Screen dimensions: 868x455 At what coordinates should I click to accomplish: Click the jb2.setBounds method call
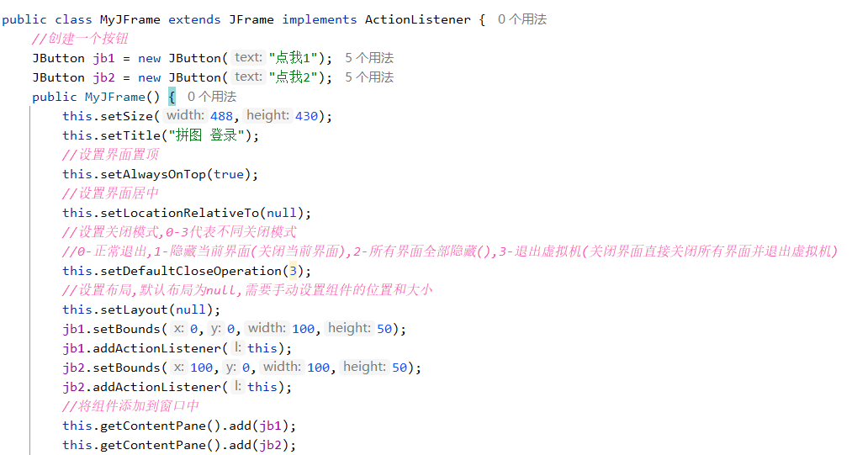pos(126,368)
